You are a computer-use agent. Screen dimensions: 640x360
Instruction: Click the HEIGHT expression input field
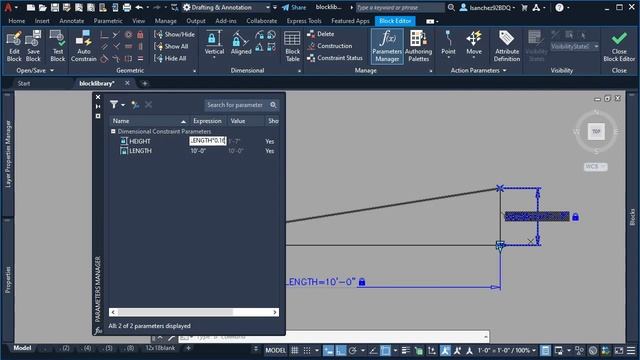pos(208,141)
